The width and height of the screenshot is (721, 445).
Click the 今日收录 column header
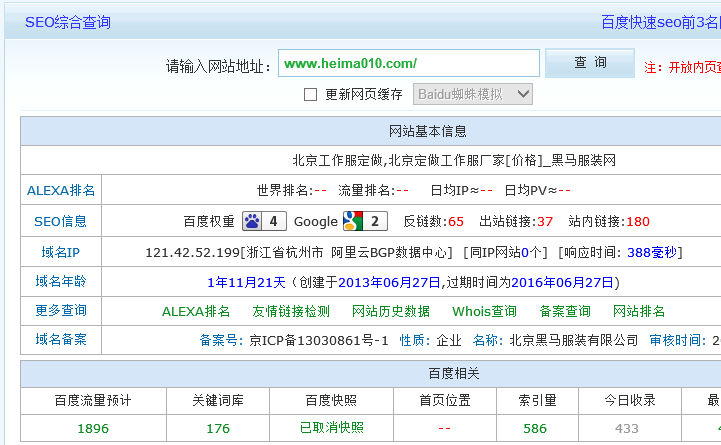629,400
